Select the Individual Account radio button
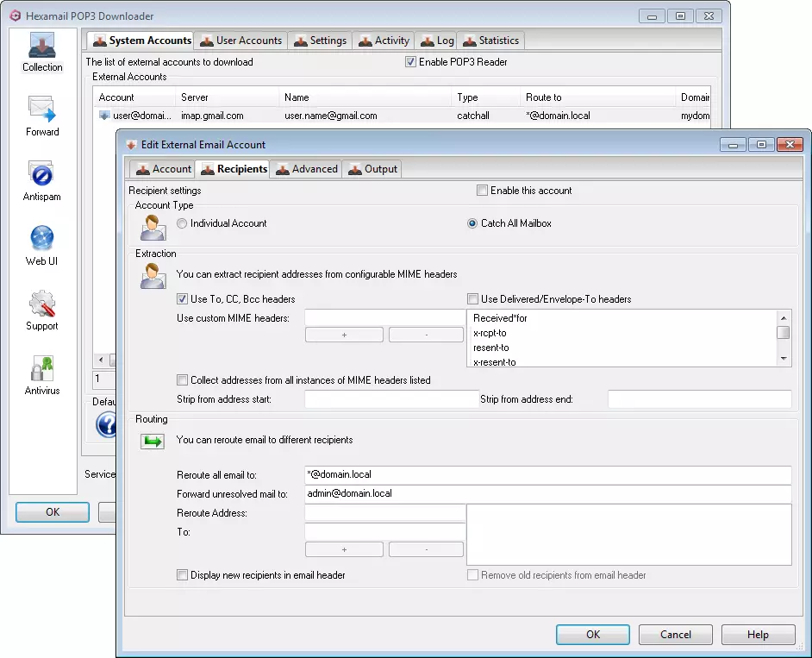Screen dimensions: 812x658 pyautogui.click(x=181, y=223)
